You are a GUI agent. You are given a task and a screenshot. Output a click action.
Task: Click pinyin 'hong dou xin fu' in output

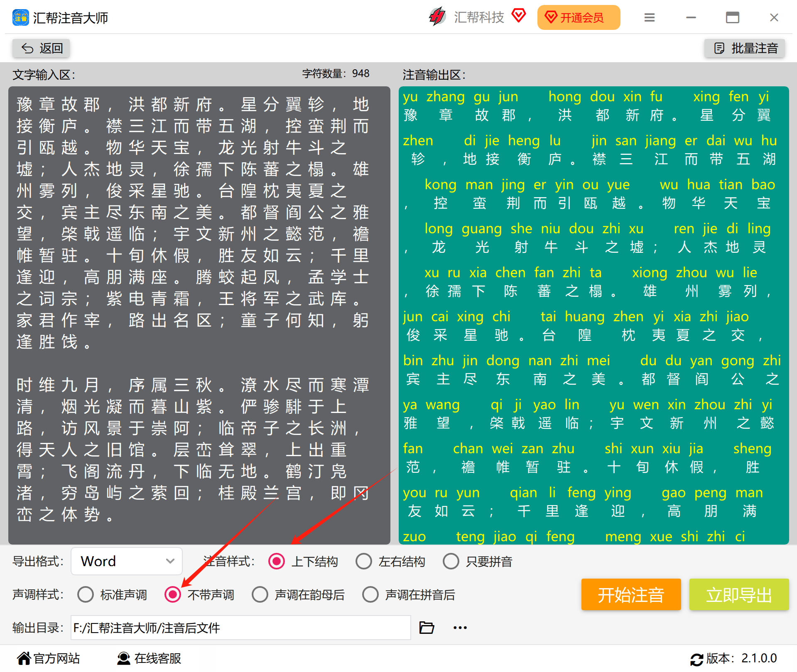[605, 97]
